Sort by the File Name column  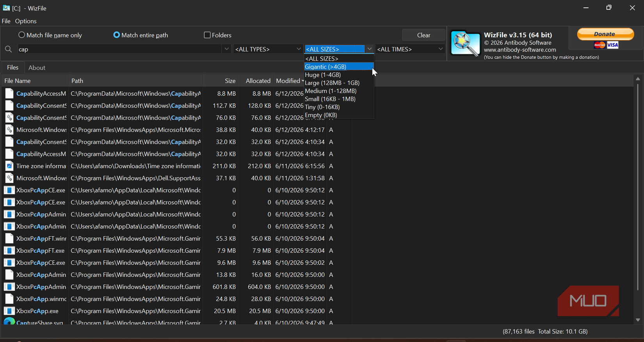click(x=35, y=81)
